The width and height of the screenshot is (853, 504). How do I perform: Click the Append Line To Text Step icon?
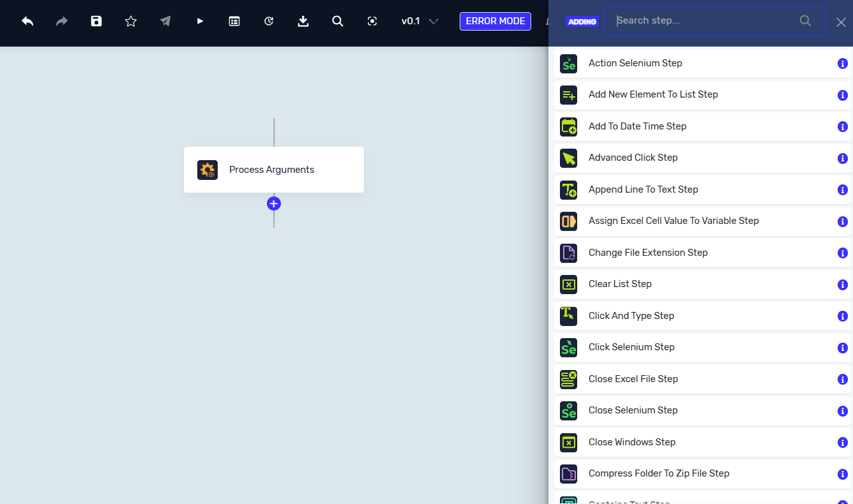(x=568, y=189)
